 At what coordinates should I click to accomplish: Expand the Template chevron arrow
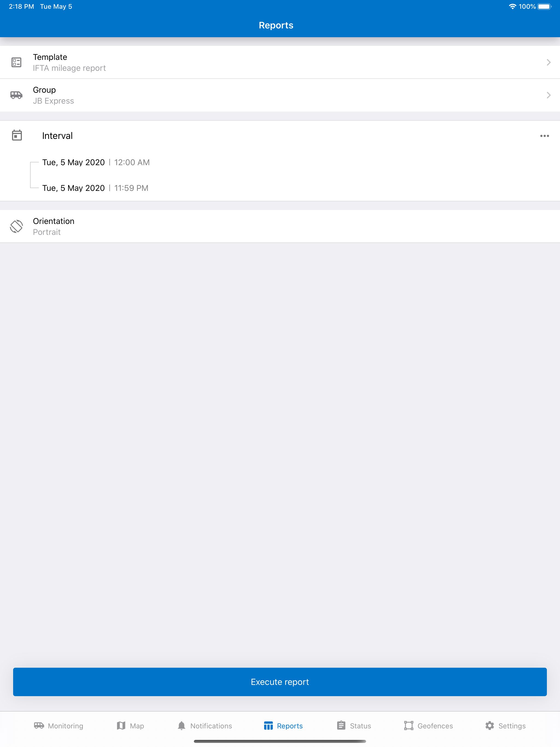coord(549,62)
